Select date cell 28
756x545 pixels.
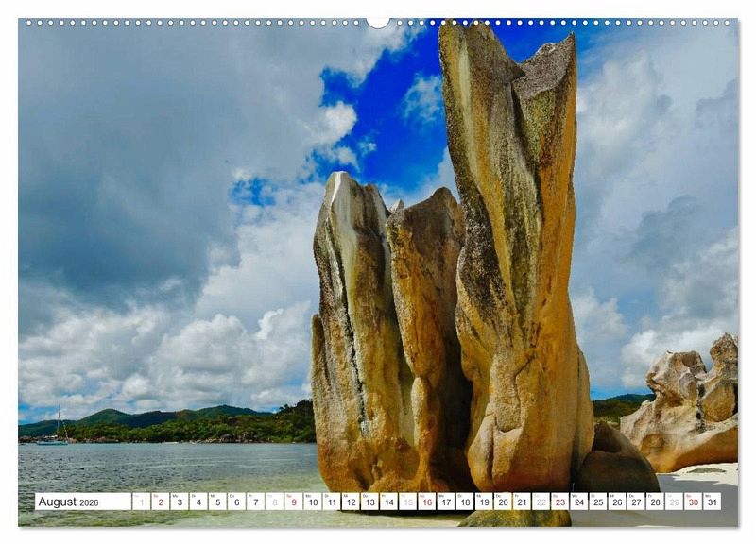pyautogui.click(x=656, y=502)
